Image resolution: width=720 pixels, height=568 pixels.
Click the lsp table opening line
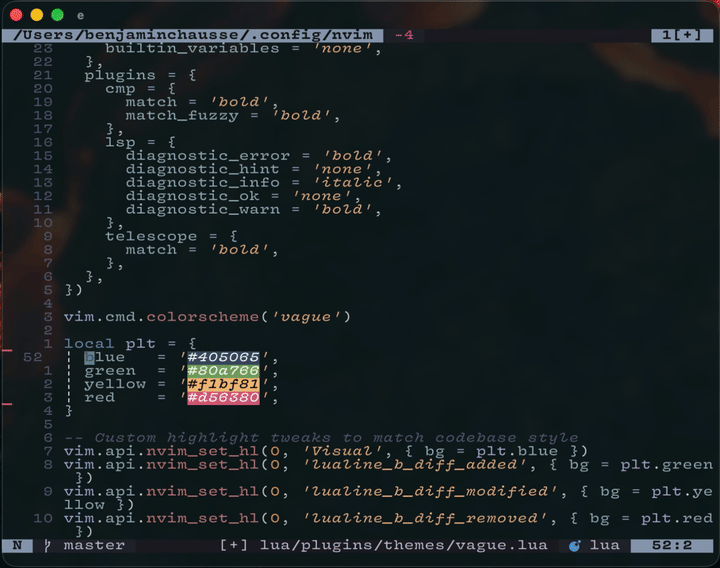[140, 143]
